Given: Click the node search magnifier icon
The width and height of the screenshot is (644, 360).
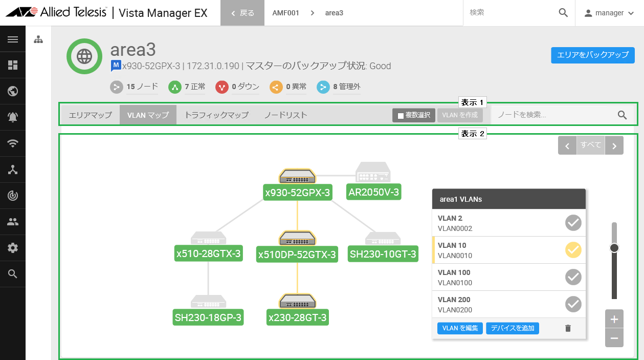Looking at the screenshot, I should (622, 115).
